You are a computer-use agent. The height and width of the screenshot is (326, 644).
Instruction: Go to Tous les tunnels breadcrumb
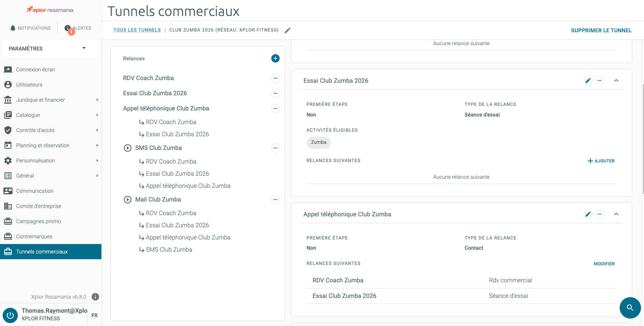pyautogui.click(x=137, y=30)
